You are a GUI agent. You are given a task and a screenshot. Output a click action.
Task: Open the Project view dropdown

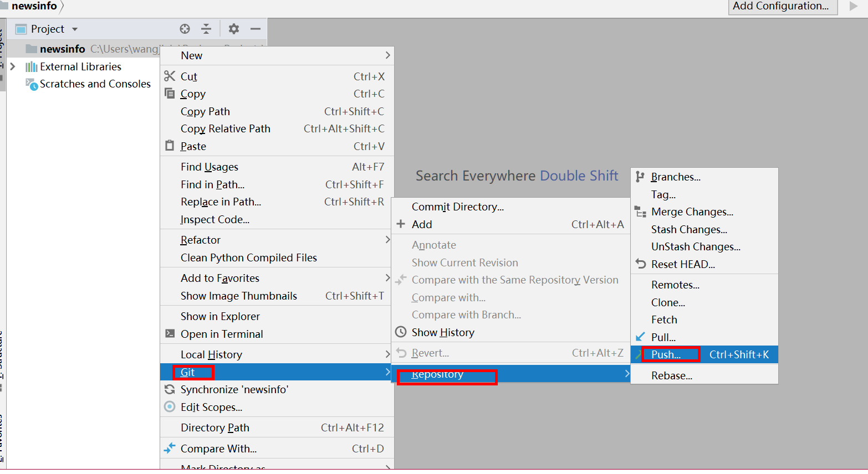75,29
